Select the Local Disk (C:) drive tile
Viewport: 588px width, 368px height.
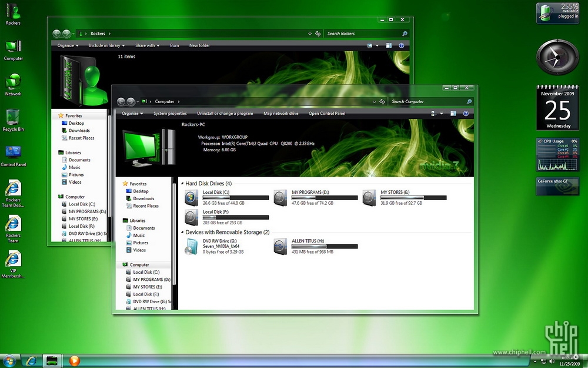pos(227,197)
